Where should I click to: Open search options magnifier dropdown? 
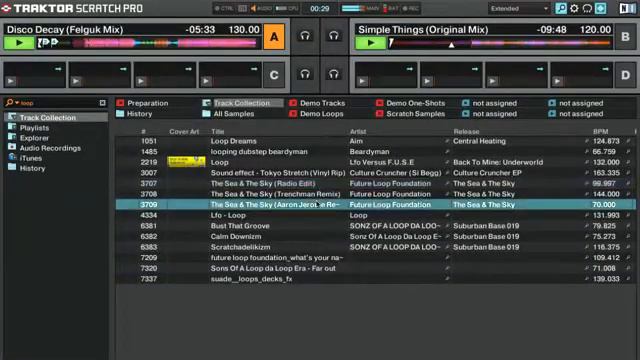(x=11, y=103)
